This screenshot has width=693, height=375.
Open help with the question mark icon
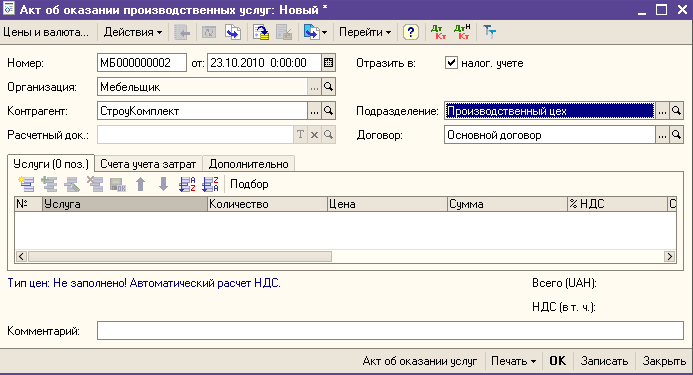411,32
